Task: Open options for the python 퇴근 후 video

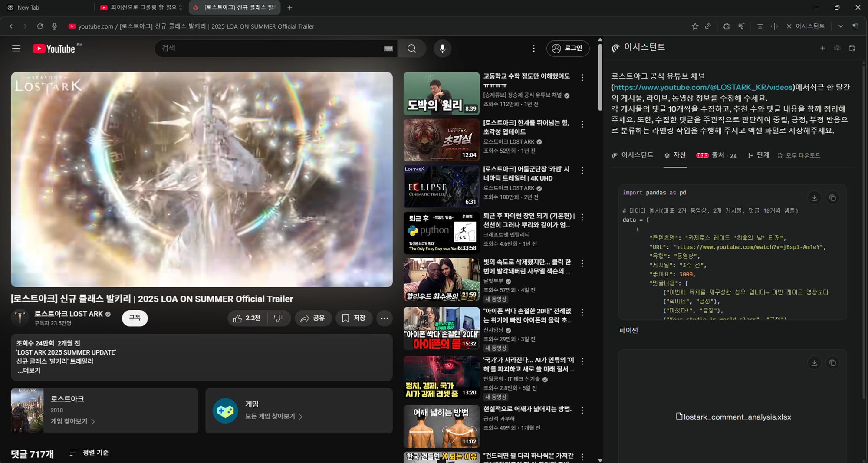Action: pyautogui.click(x=582, y=217)
